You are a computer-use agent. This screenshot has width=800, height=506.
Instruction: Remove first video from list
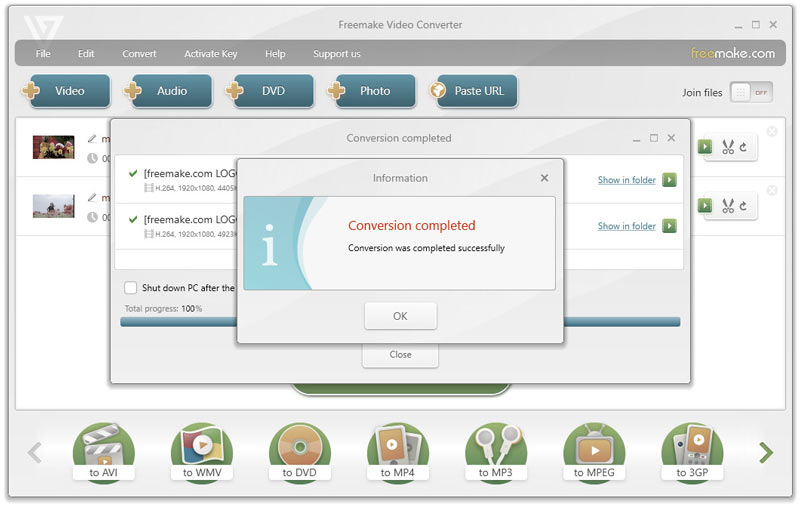click(772, 132)
